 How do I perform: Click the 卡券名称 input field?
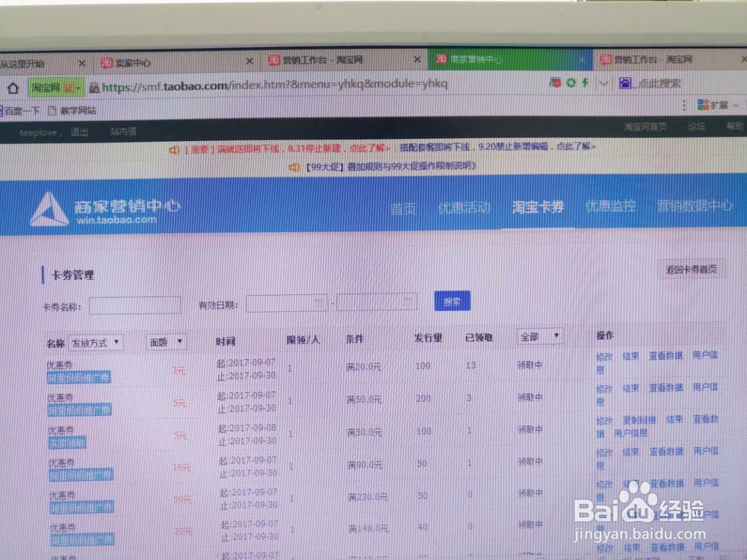135,305
